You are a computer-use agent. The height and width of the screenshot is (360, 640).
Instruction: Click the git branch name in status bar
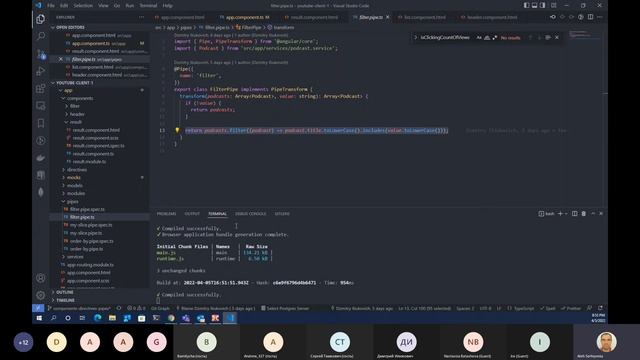tap(79, 308)
